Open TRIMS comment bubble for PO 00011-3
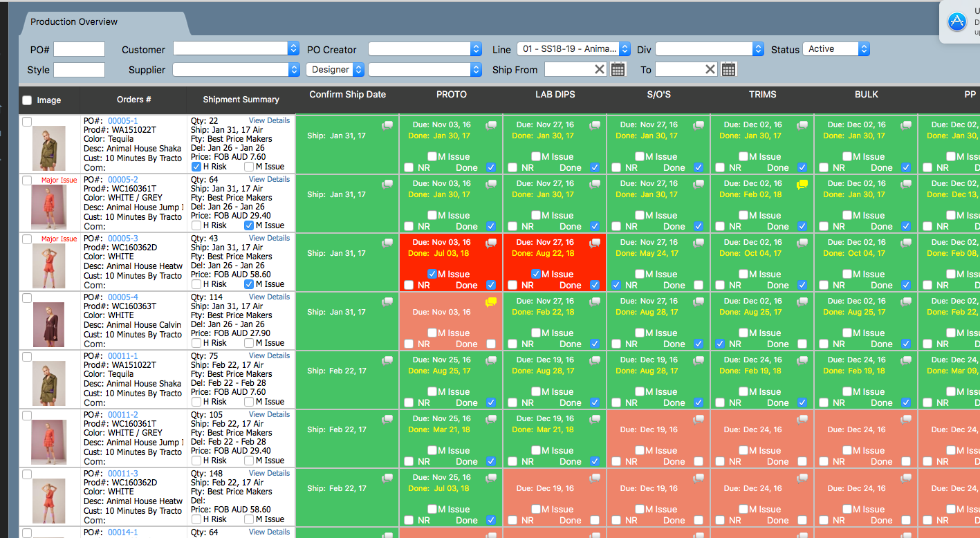This screenshot has width=980, height=538. [802, 478]
